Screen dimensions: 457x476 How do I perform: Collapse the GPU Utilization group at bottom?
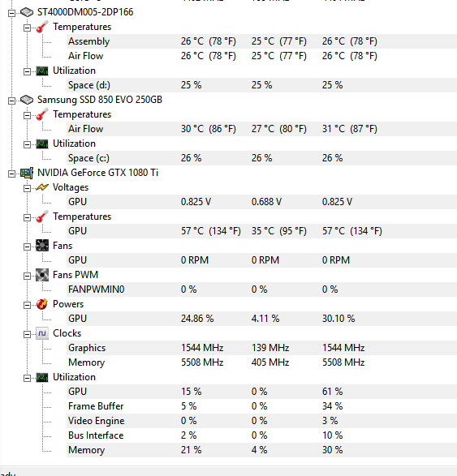(x=27, y=378)
